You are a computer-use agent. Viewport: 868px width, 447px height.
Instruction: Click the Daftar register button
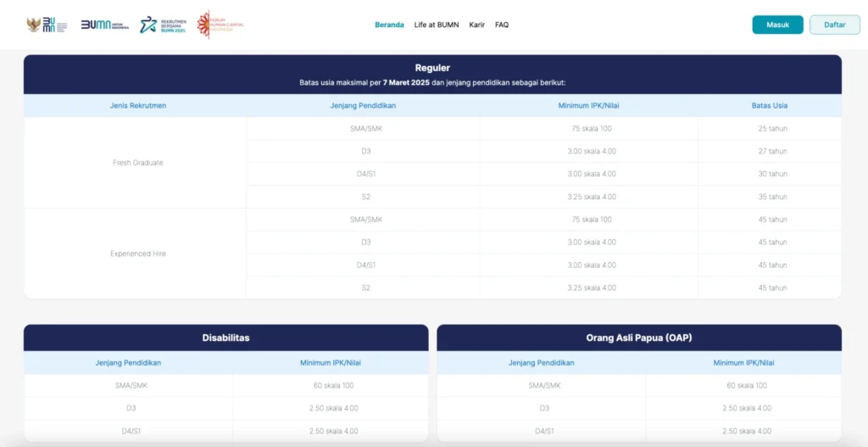coord(835,25)
